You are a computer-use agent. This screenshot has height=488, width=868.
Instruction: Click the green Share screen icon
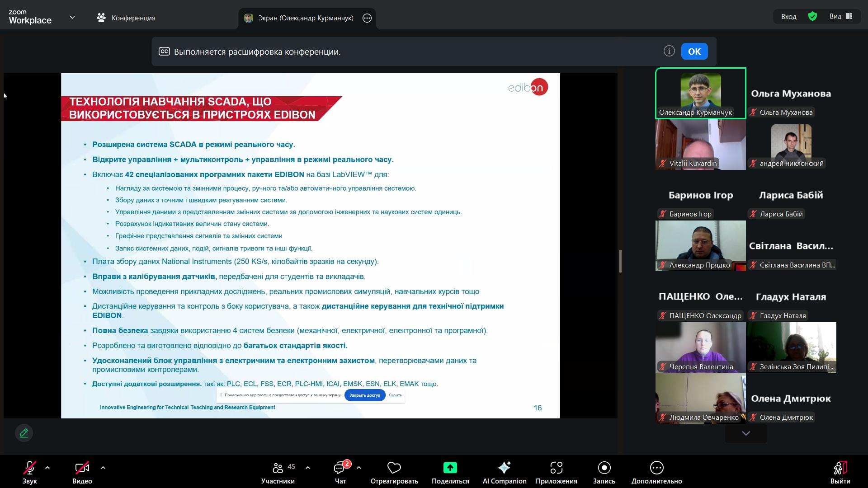pos(450,468)
